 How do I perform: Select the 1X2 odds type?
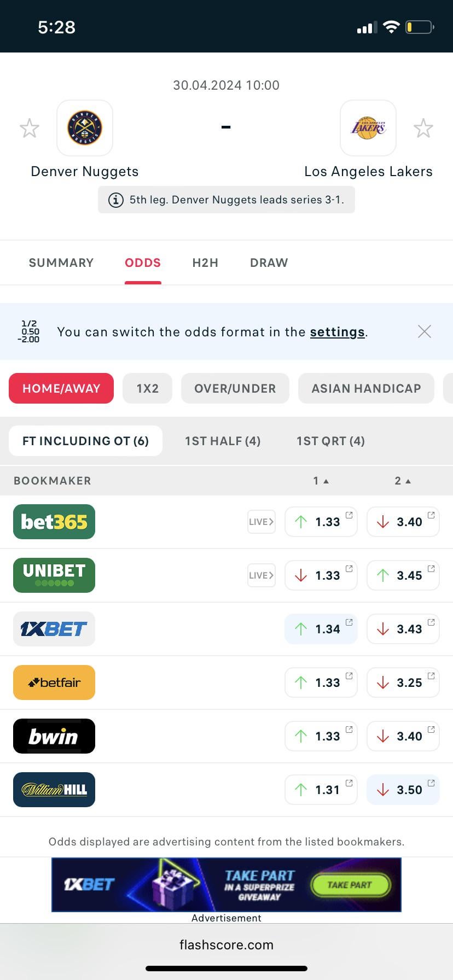click(147, 388)
